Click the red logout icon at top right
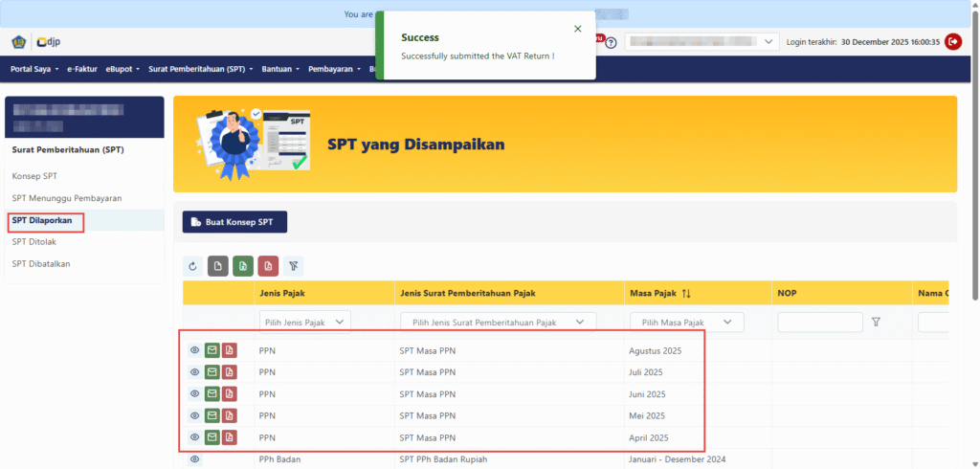 [x=952, y=41]
